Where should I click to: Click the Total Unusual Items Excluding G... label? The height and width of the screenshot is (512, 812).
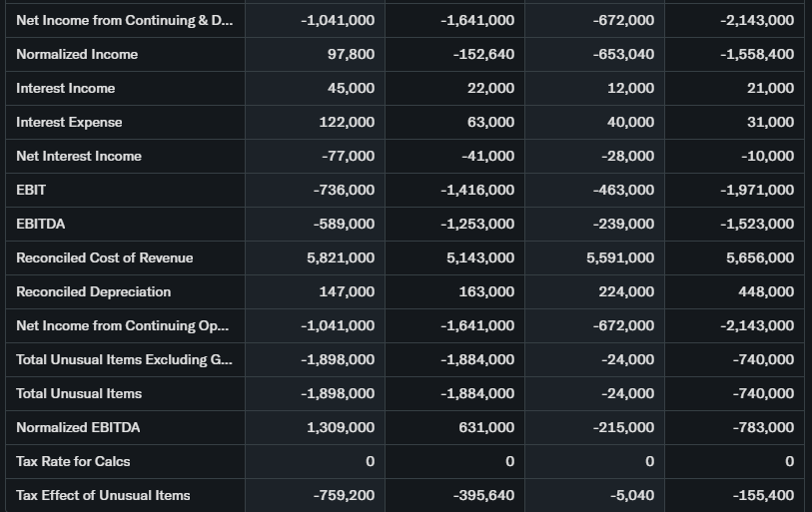tap(124, 359)
